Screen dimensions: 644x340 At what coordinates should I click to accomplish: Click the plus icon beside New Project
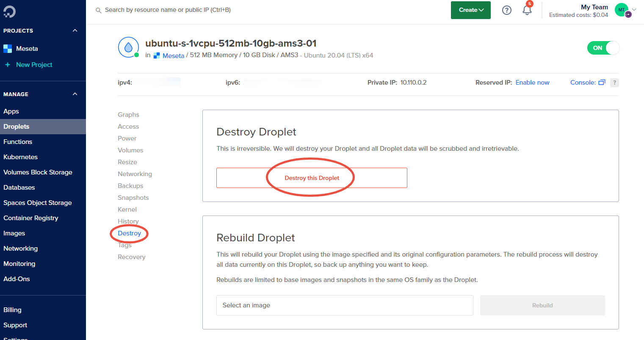7,65
